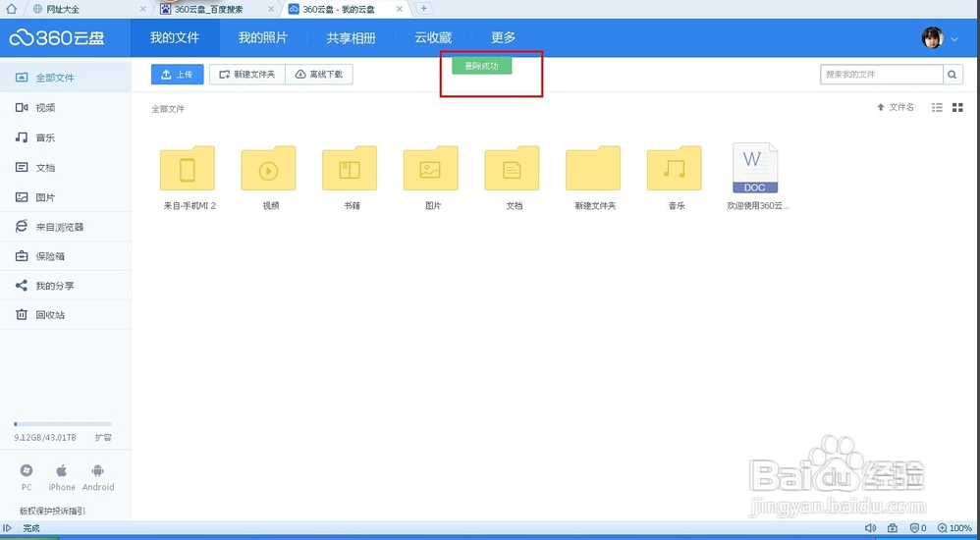Click the 扩容 link

(x=103, y=438)
